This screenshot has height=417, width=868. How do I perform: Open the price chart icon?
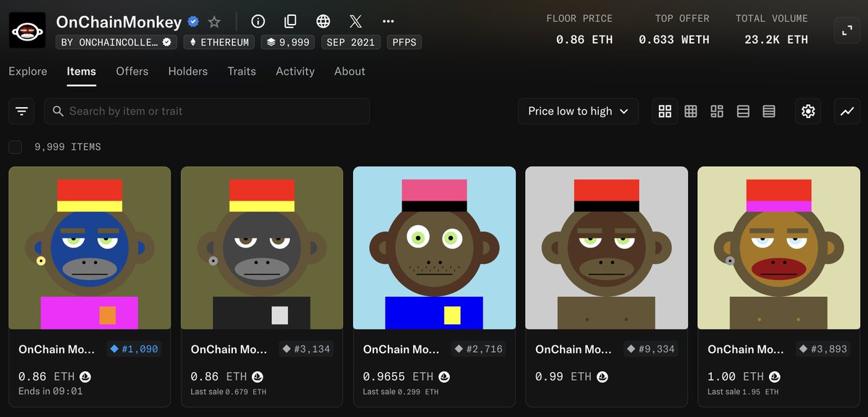coord(847,111)
